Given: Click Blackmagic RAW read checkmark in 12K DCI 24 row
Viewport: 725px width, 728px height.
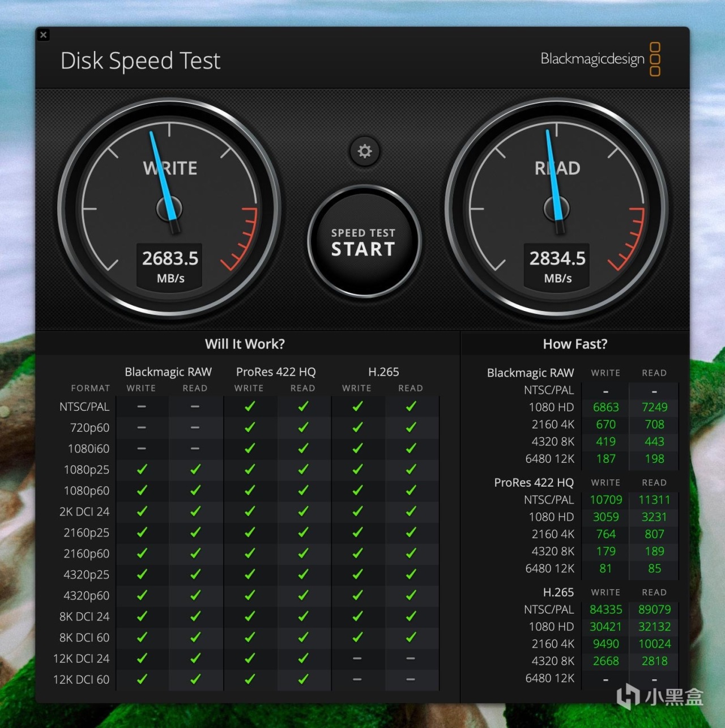Looking at the screenshot, I should pos(195,658).
